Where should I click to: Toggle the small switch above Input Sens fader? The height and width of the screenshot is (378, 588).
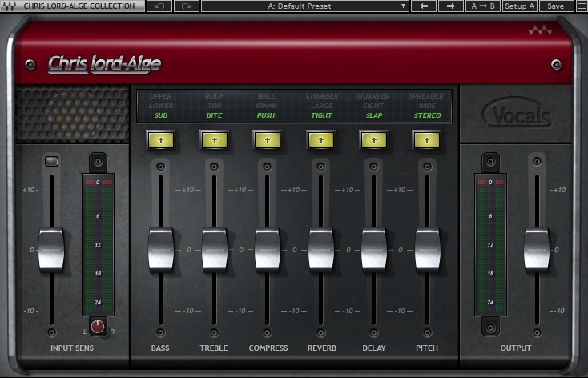[x=51, y=161]
